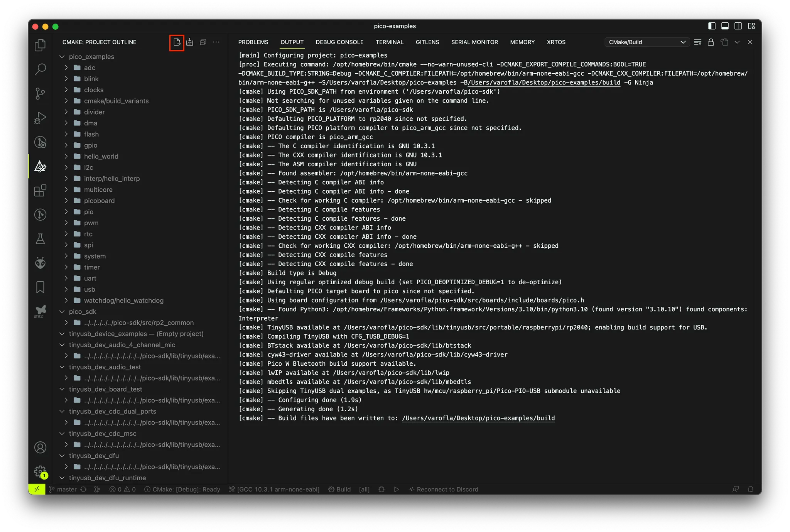Collapse the pico_sdk project node
Viewport: 790px width, 532px height.
pyautogui.click(x=62, y=311)
